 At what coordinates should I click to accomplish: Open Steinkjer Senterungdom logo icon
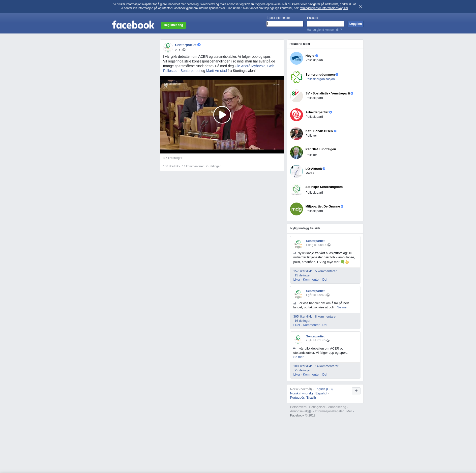297,190
